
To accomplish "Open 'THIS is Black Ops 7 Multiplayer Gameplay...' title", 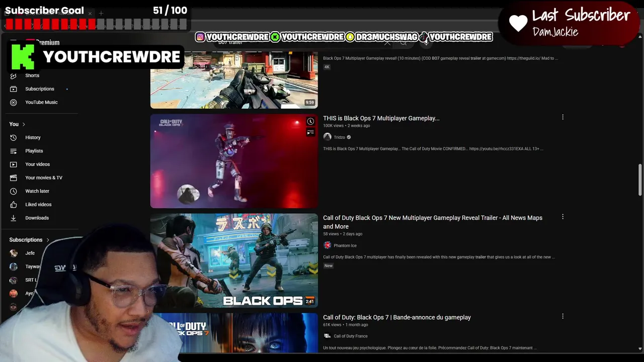I will coord(381,118).
